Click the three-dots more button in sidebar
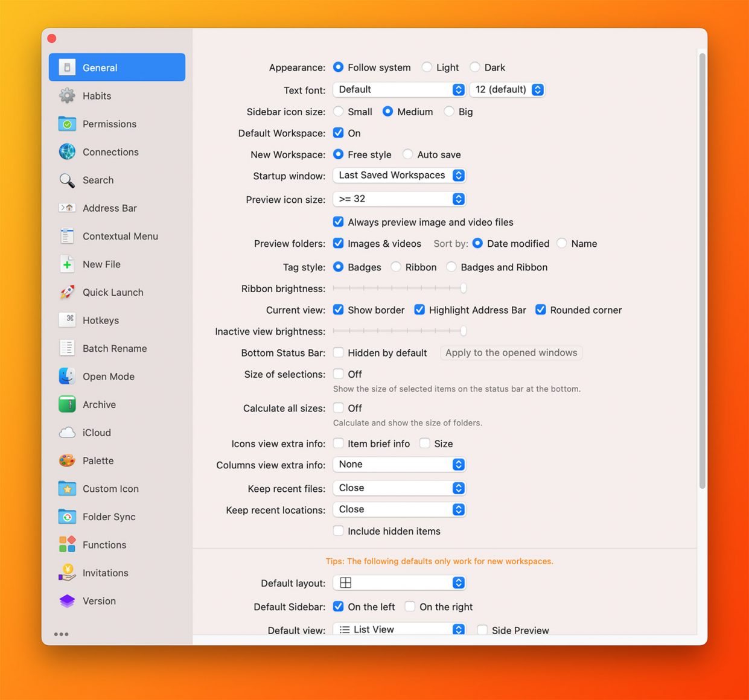Screen dimensions: 749x700 (61, 634)
